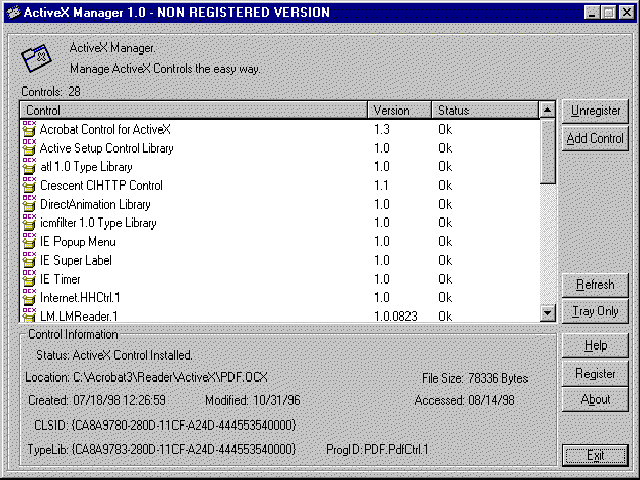The image size is (640, 480).
Task: Click the ActiveX Manager logo icon in header
Action: coord(38,59)
